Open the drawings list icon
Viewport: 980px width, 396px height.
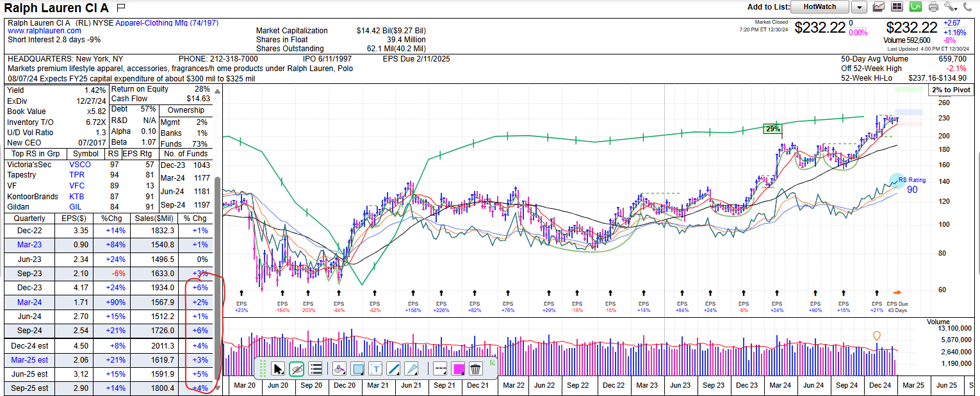point(315,368)
